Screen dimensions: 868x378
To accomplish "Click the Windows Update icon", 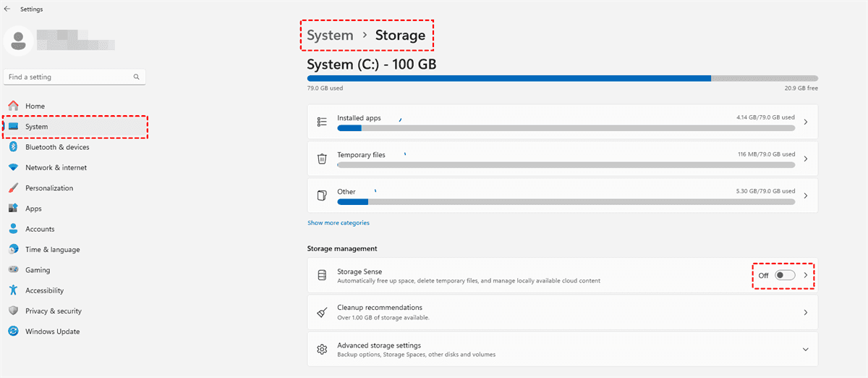I will point(13,332).
